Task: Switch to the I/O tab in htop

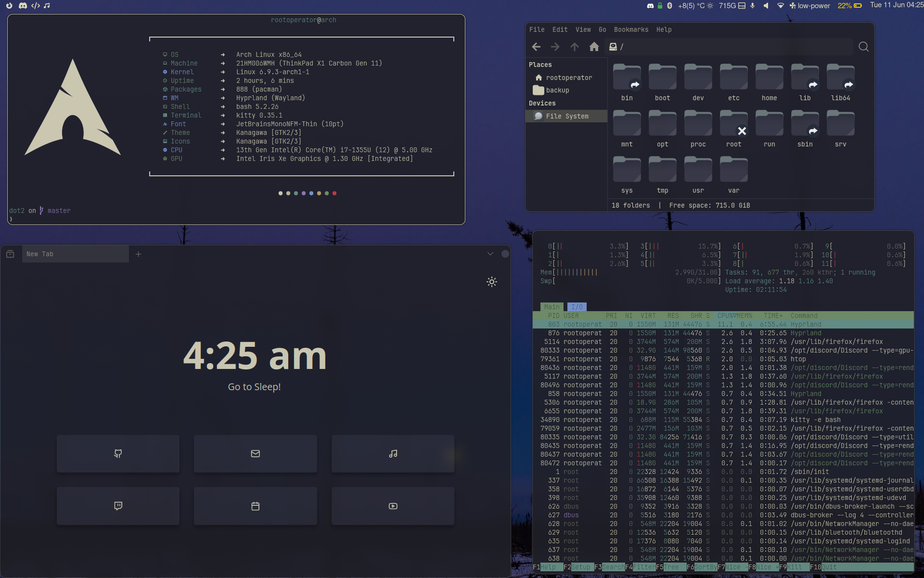Action: (577, 307)
